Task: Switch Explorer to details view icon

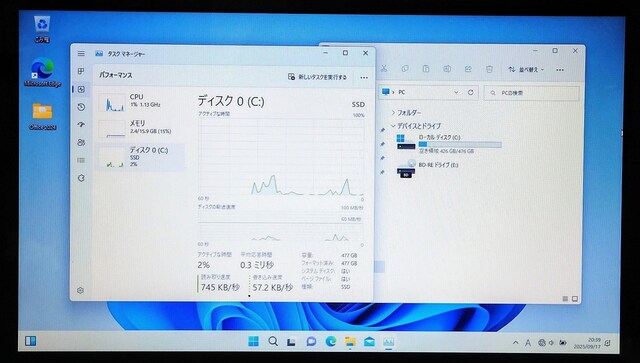Action: pos(565,299)
